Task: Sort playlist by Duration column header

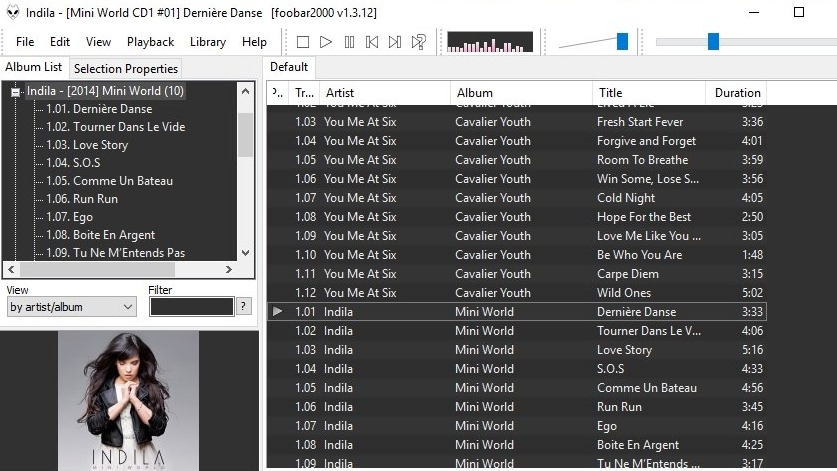Action: [x=737, y=93]
